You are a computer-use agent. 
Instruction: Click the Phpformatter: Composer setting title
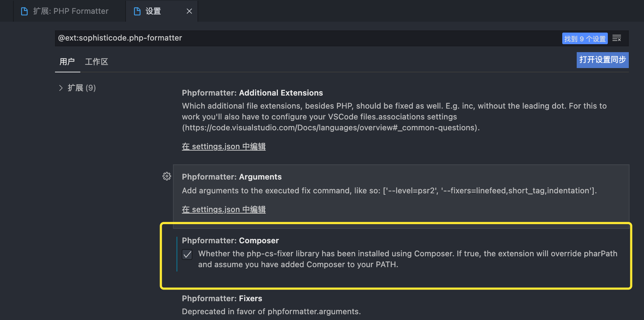click(x=230, y=241)
